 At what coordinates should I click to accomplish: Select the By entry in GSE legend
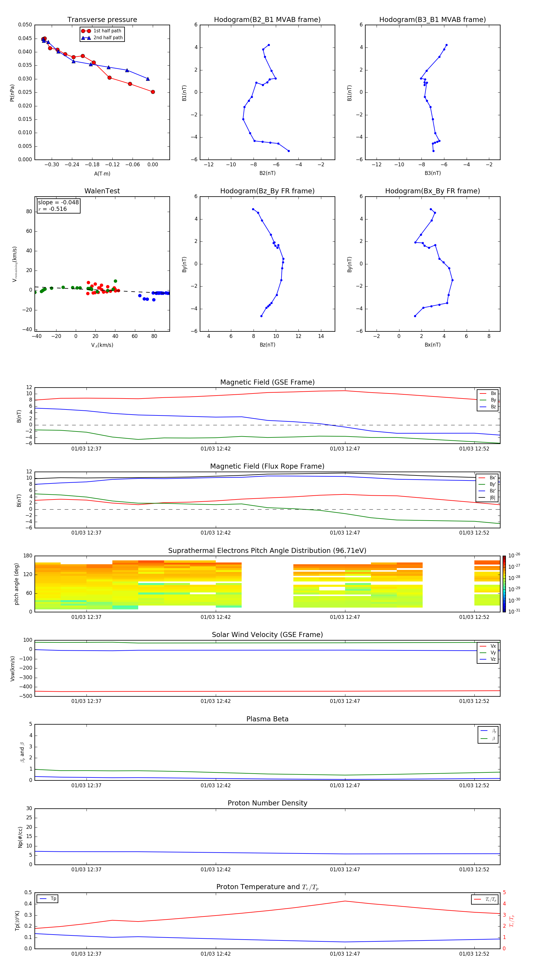pyautogui.click(x=488, y=400)
